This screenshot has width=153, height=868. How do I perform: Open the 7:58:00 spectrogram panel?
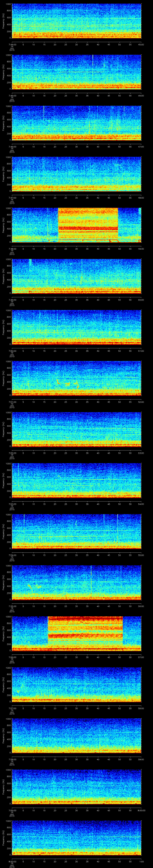(x=76, y=736)
